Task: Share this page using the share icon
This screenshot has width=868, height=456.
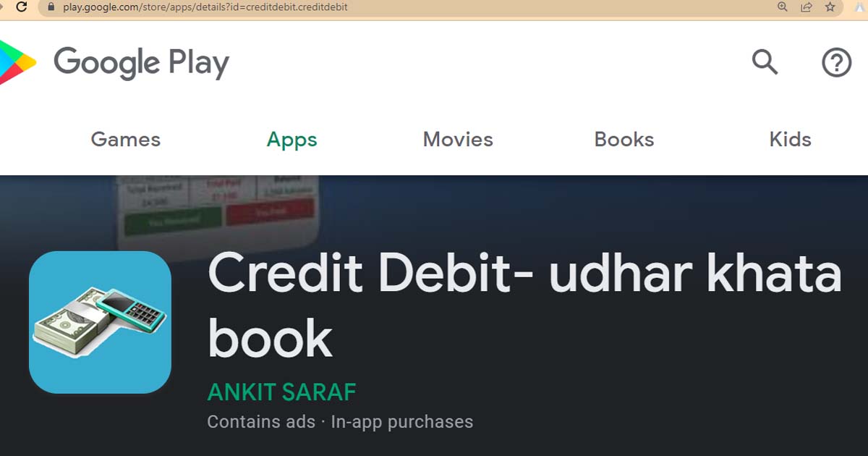Action: (806, 7)
